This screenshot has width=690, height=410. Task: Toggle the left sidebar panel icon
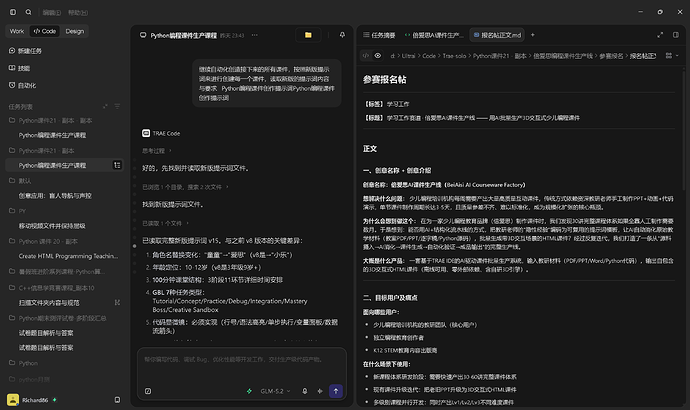pyautogui.click(x=13, y=12)
